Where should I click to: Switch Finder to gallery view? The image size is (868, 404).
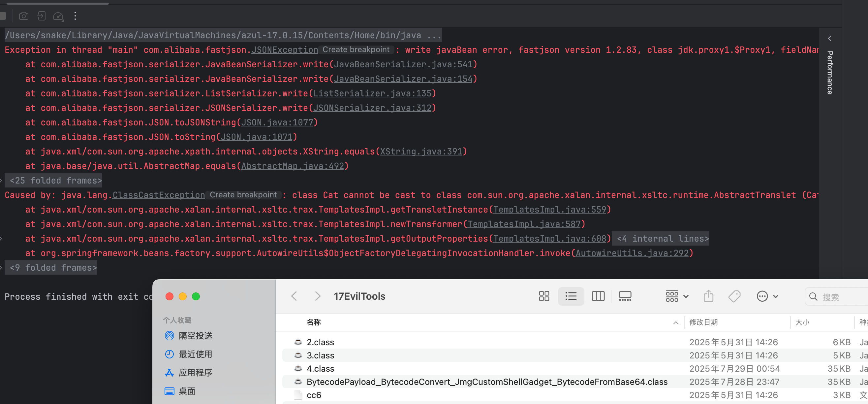(625, 296)
